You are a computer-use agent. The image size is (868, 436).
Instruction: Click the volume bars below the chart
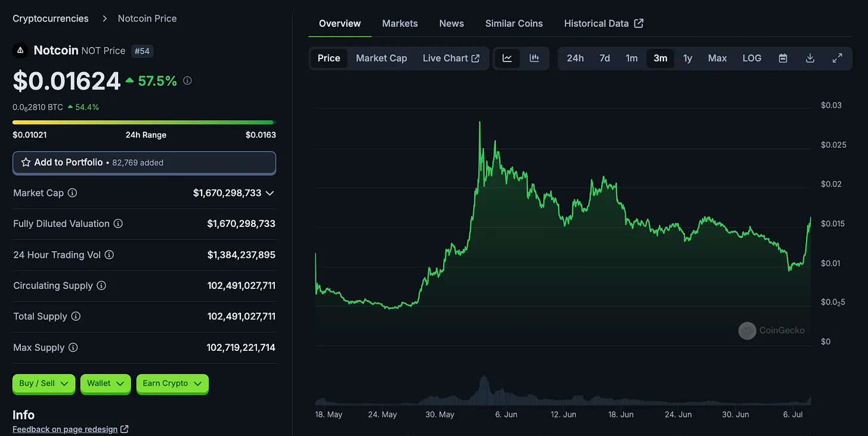pyautogui.click(x=562, y=391)
